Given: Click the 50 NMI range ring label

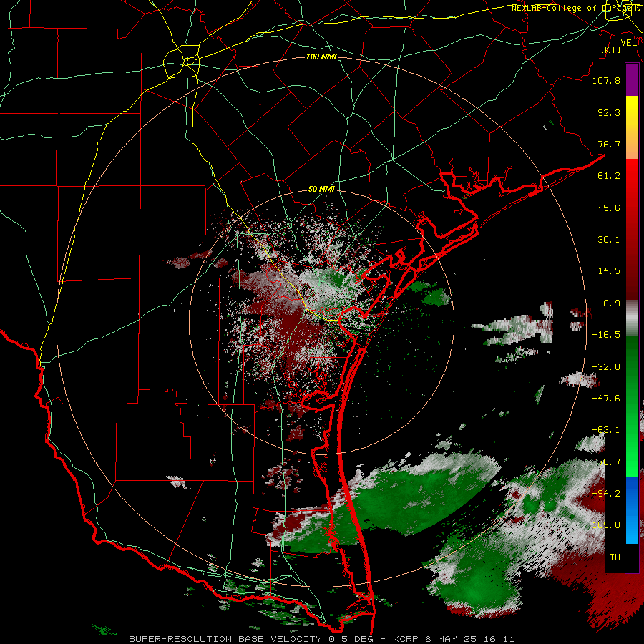Looking at the screenshot, I should point(321,190).
